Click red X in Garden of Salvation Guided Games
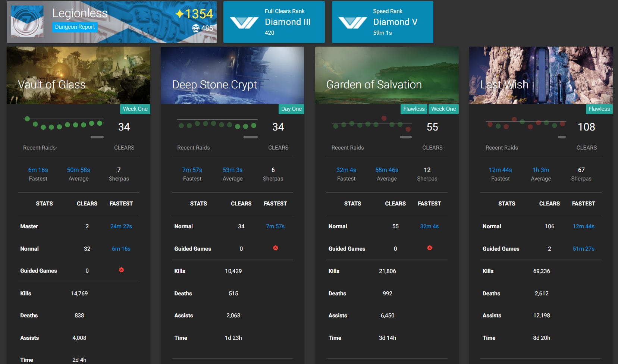618x364 pixels. tap(430, 248)
